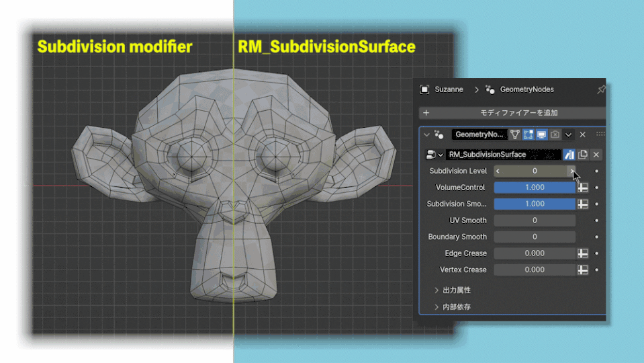Click 'モディファイアーを追加' add modifier button
Image resolution: width=644 pixels, height=363 pixels.
point(512,113)
